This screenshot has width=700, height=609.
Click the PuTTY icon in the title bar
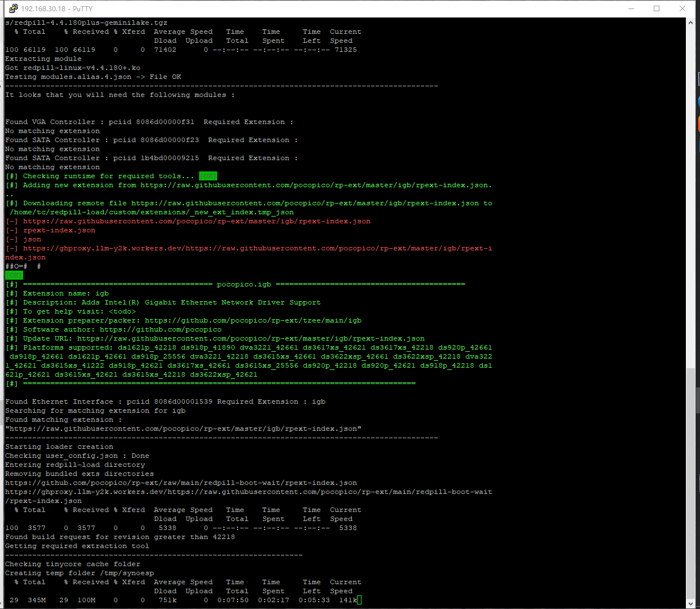13,8
